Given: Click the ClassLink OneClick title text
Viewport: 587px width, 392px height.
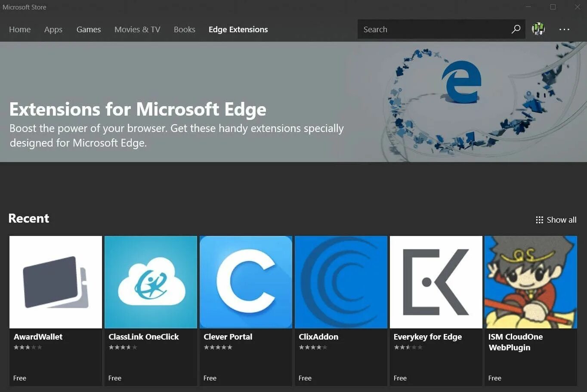Looking at the screenshot, I should point(143,337).
